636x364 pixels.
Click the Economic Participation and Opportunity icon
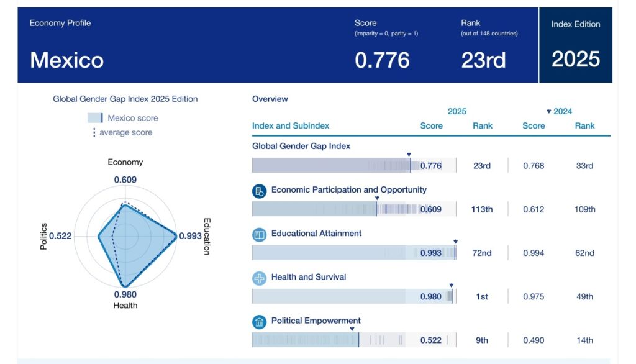[x=259, y=191]
